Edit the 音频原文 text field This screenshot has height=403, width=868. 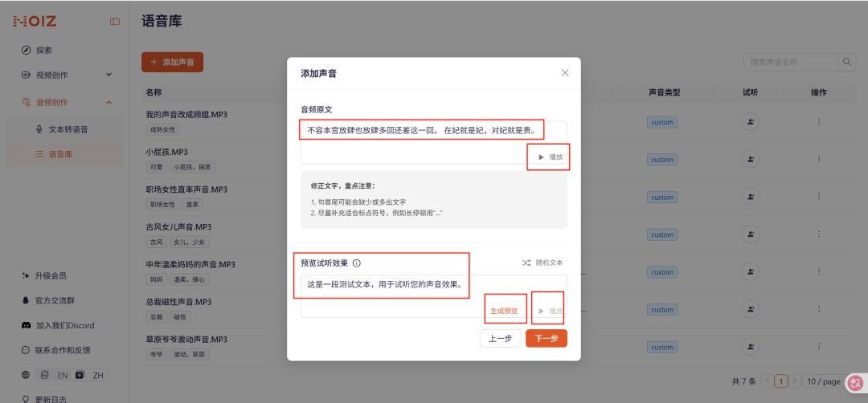point(434,142)
